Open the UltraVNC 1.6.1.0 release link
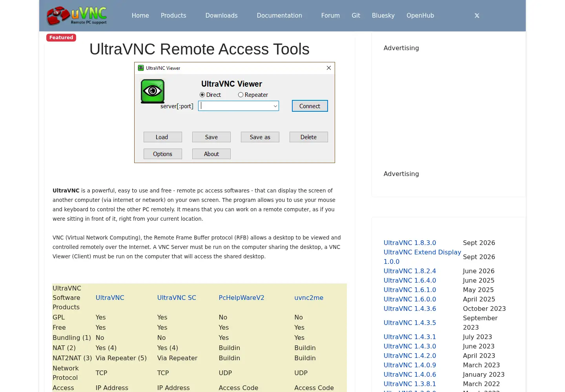Viewport: 565px width, 392px height. point(410,290)
